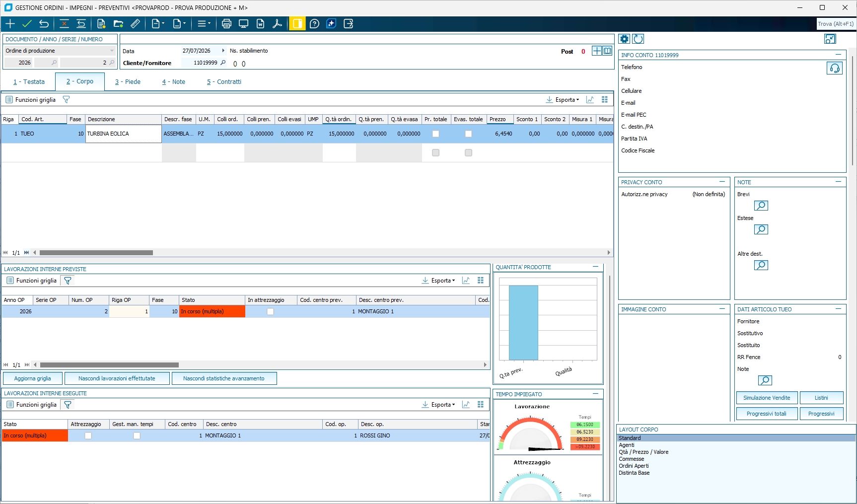Toggle In attrezzaggio checkbox for MONTAGGIO 1
Viewport: 857px width, 504px height.
pos(270,312)
